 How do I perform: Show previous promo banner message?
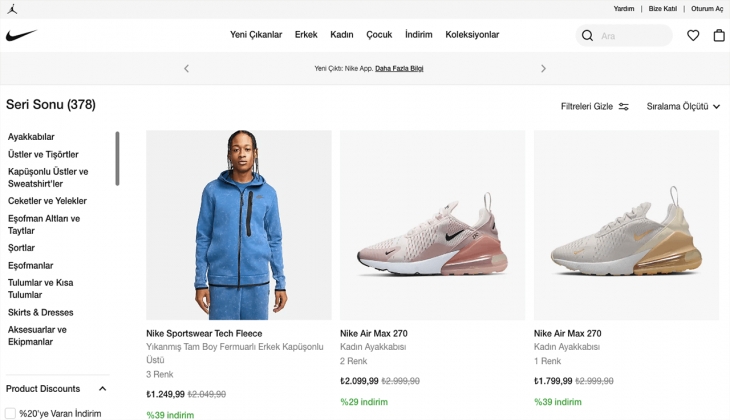(186, 69)
